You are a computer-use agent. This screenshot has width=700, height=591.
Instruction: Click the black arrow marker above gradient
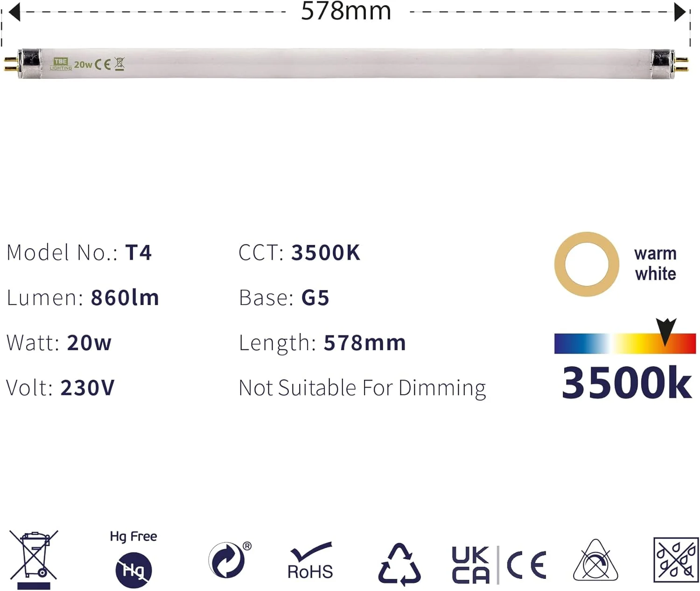click(666, 330)
